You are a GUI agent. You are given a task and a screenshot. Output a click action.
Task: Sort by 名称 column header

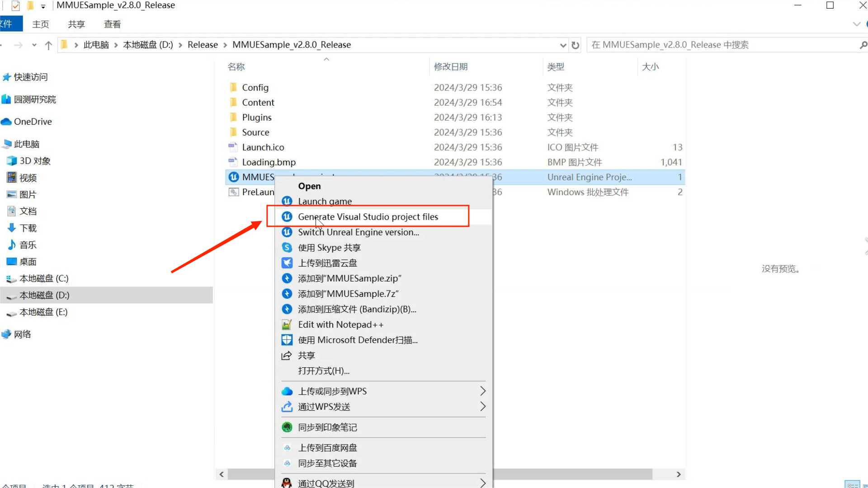(236, 67)
